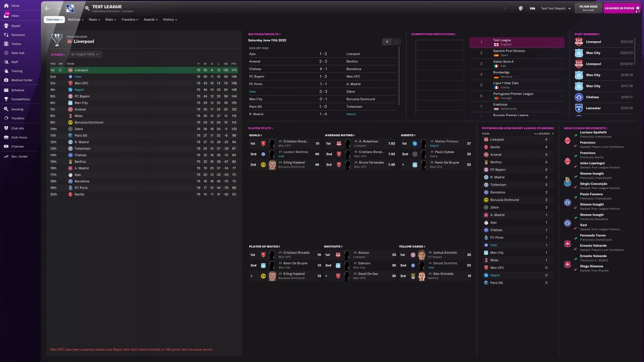Open the Home sidebar icon

[x=6, y=6]
